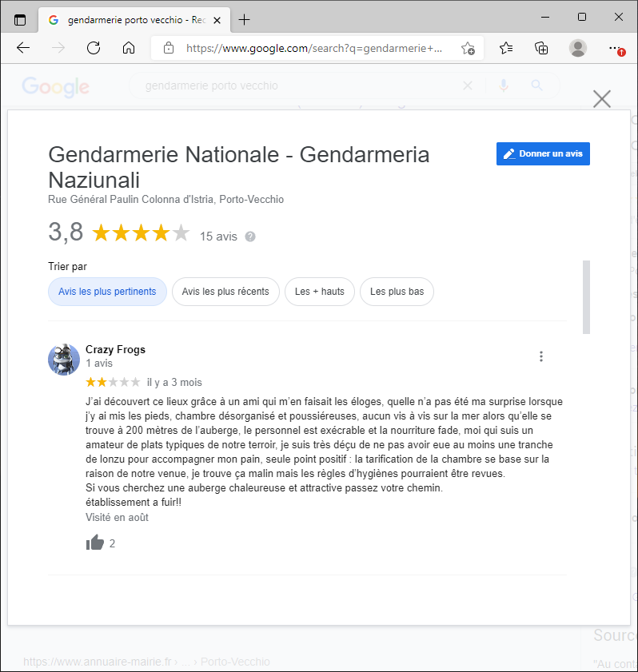Viewport: 638px width, 672px height.
Task: Click the address bar URL
Action: coord(314,48)
